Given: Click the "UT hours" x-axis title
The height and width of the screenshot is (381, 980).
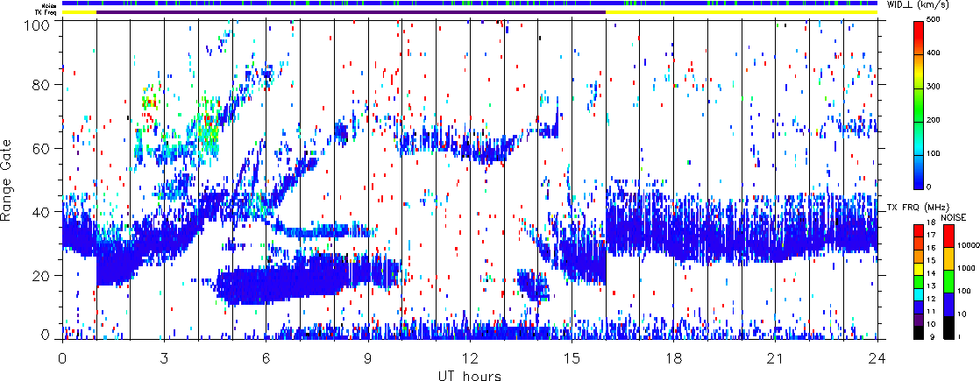Looking at the screenshot, I should [470, 376].
